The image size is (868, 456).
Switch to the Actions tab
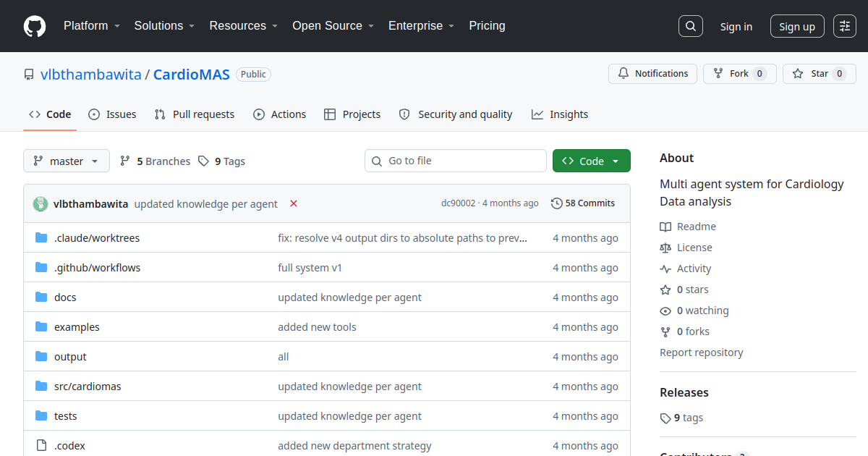point(280,114)
